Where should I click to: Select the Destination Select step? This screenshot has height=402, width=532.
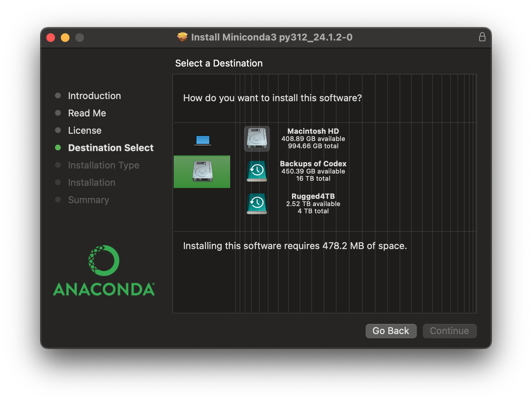pyautogui.click(x=111, y=148)
